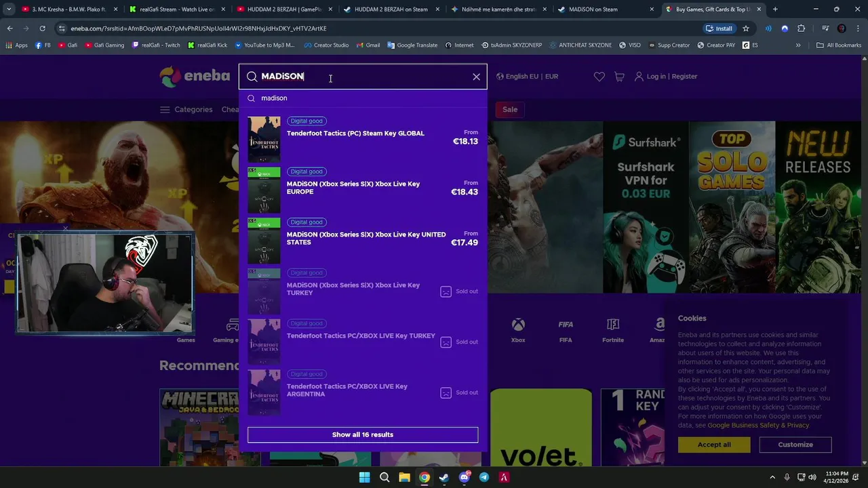Click the search magnifier icon in Eneba search bar
This screenshot has height=488, width=868.
point(252,77)
